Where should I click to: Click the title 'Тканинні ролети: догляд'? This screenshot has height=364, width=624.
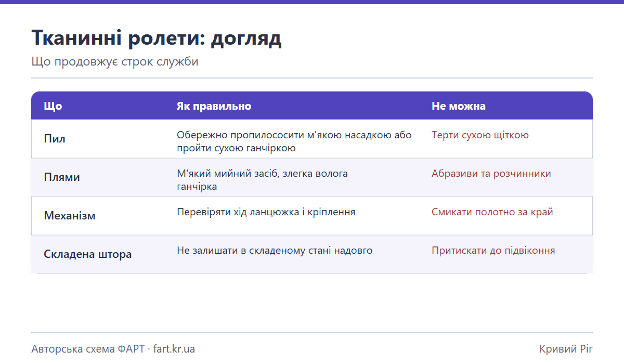(x=157, y=38)
